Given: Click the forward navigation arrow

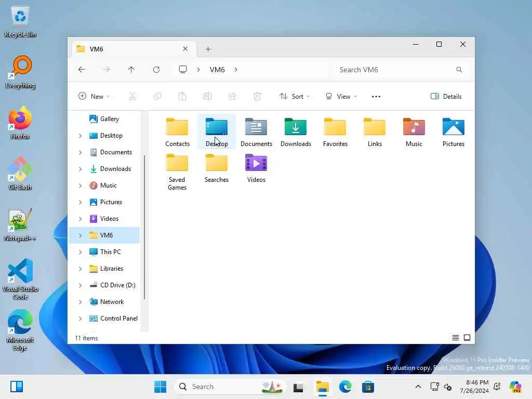Looking at the screenshot, I should tap(107, 70).
